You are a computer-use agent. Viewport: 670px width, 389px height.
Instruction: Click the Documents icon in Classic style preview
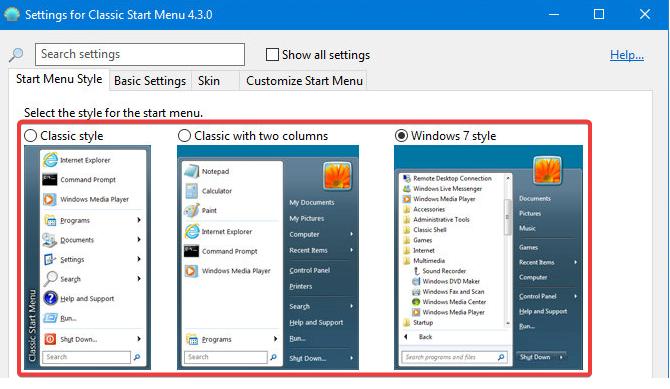click(x=50, y=240)
